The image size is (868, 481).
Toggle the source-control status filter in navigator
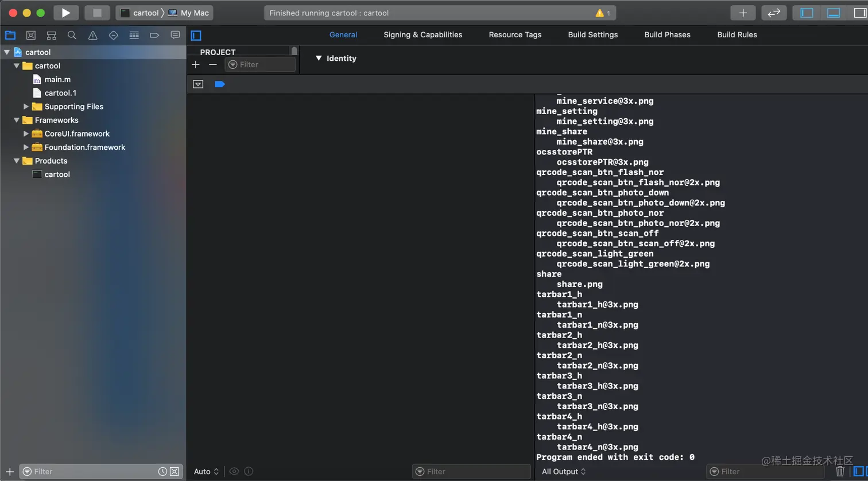(175, 471)
